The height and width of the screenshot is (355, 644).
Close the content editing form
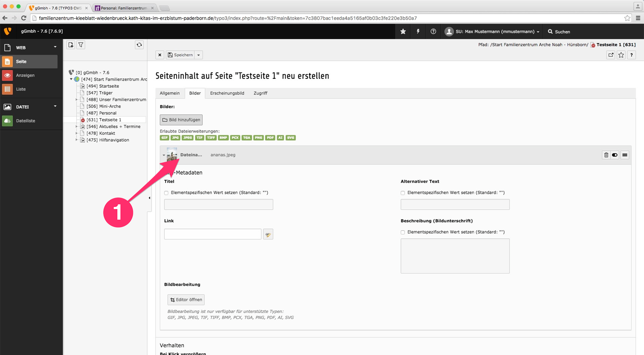[x=160, y=55]
